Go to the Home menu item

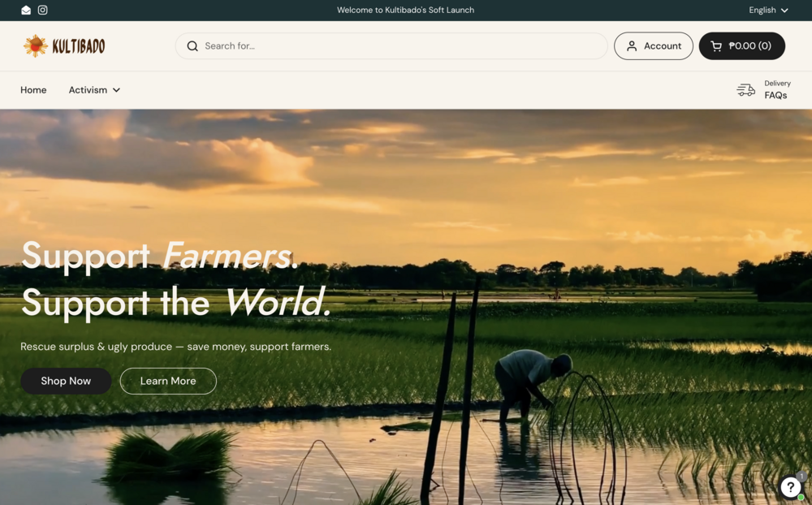pos(33,90)
